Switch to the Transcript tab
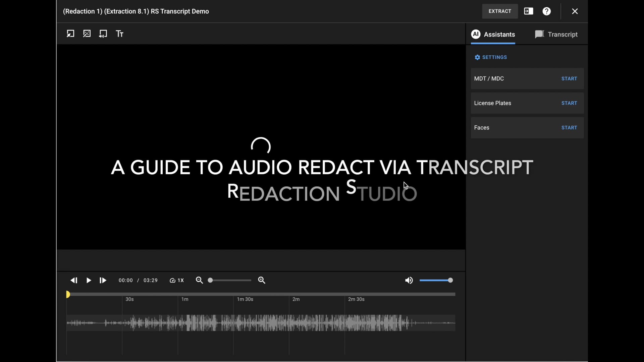The width and height of the screenshot is (644, 362). 556,34
